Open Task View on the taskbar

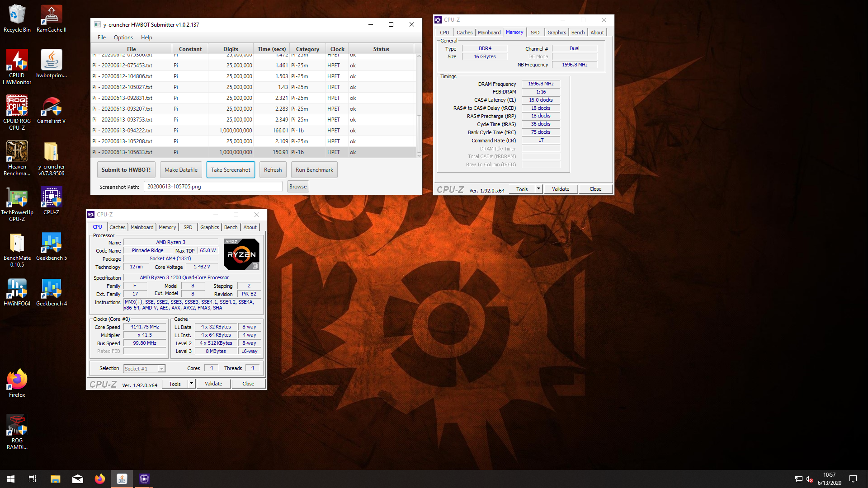(33, 479)
